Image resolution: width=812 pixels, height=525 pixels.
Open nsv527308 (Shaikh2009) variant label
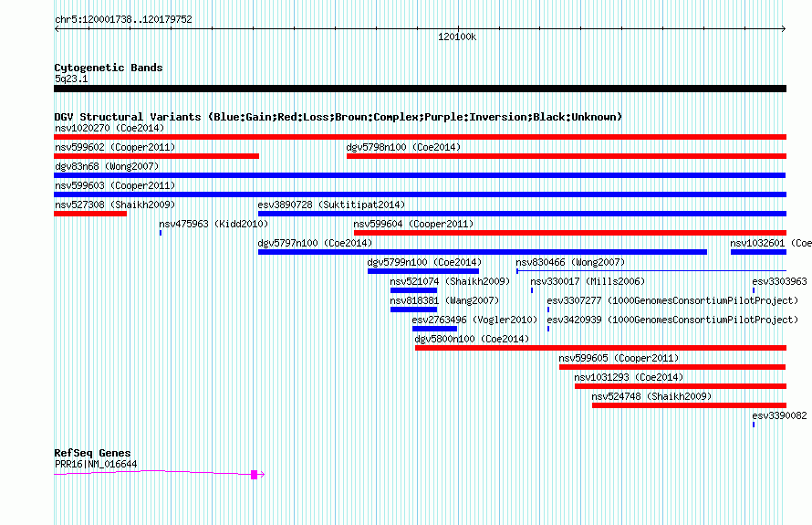(115, 205)
